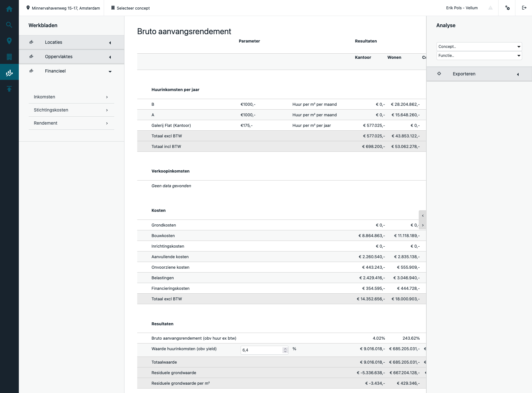Open the Stichtingskosten menu item
Image resolution: width=532 pixels, height=393 pixels.
point(71,110)
